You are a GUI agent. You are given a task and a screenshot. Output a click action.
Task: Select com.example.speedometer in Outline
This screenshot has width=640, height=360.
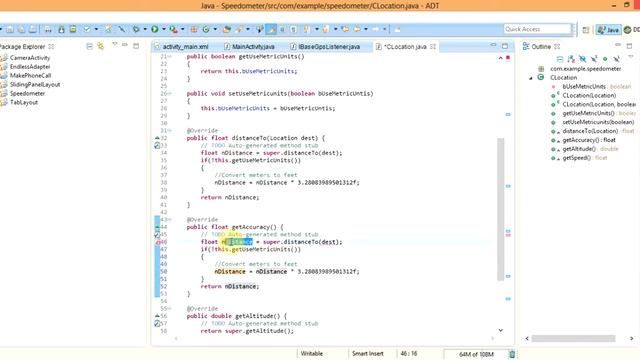[585, 69]
